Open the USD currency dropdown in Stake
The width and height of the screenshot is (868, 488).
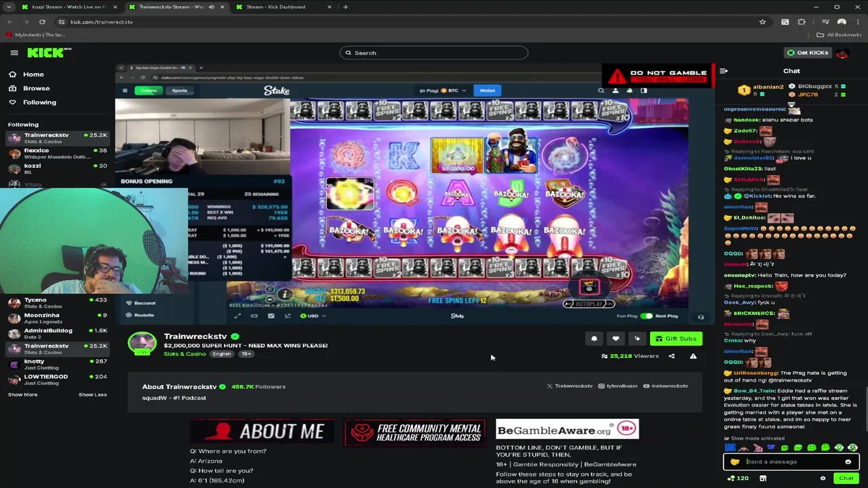coord(312,316)
